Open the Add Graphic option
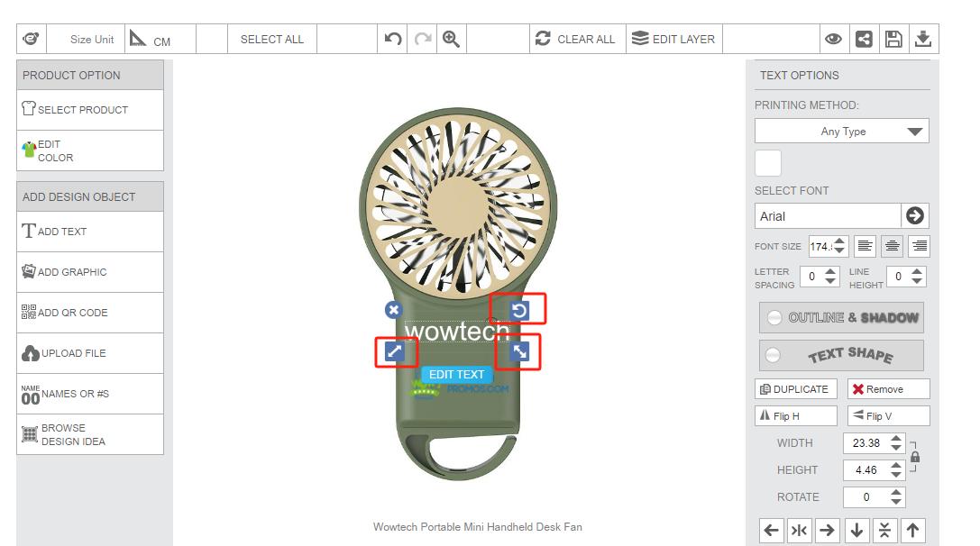980x546 pixels. coord(90,272)
